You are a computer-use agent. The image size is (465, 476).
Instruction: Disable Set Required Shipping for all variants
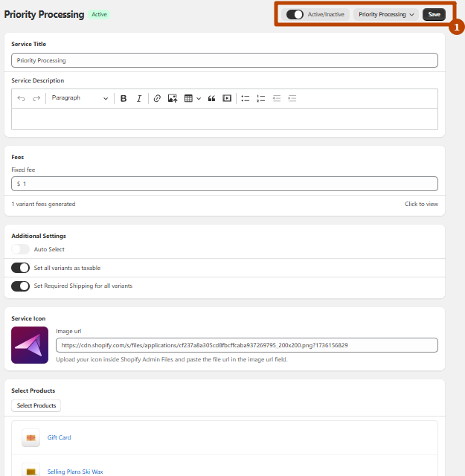point(21,286)
